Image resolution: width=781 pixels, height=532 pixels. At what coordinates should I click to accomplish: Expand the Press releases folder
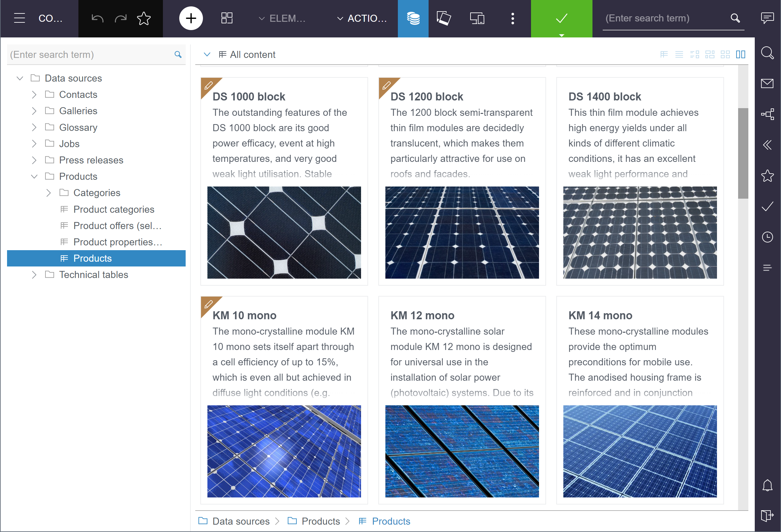(34, 160)
